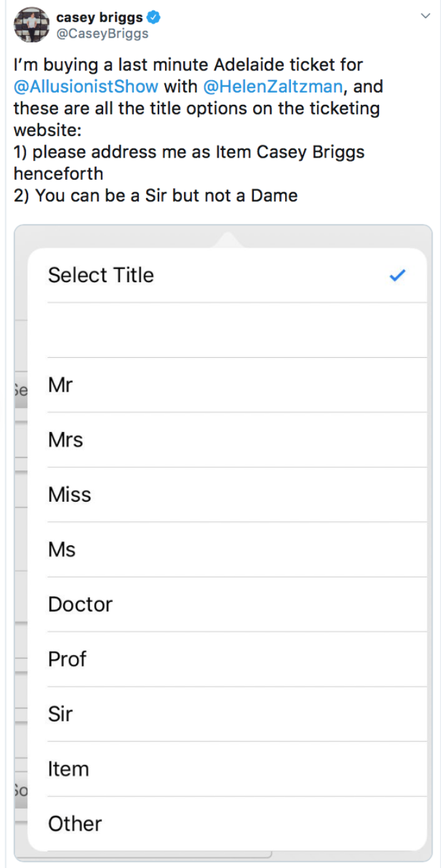Open the @HelenZaltzman mention link
This screenshot has height=868, width=441.
(273, 87)
